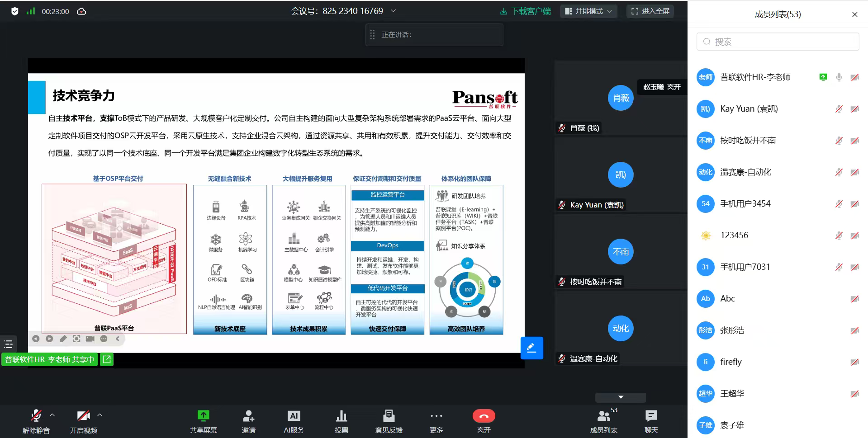The height and width of the screenshot is (438, 868).
Task: Unmute microphone with 解除静音
Action: (x=36, y=416)
